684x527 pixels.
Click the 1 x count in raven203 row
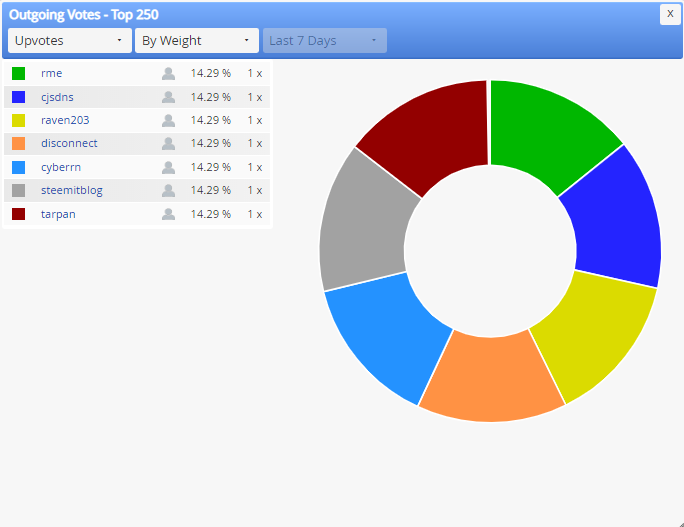(x=255, y=120)
